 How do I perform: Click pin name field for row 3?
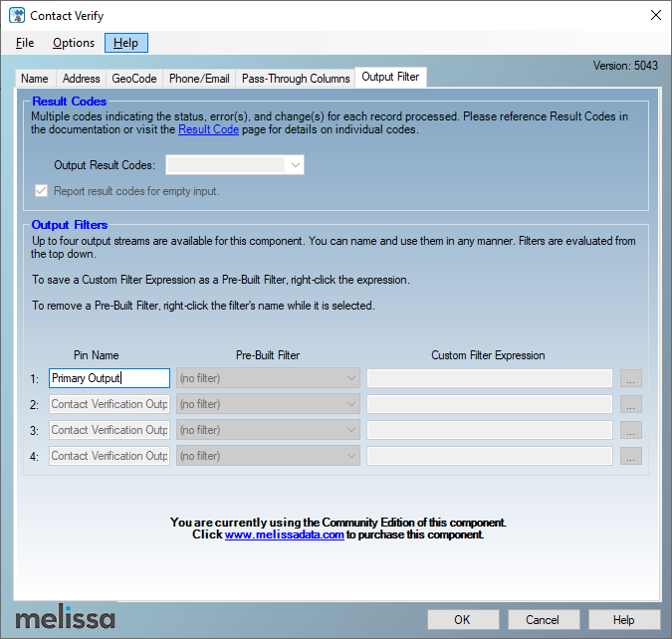110,430
